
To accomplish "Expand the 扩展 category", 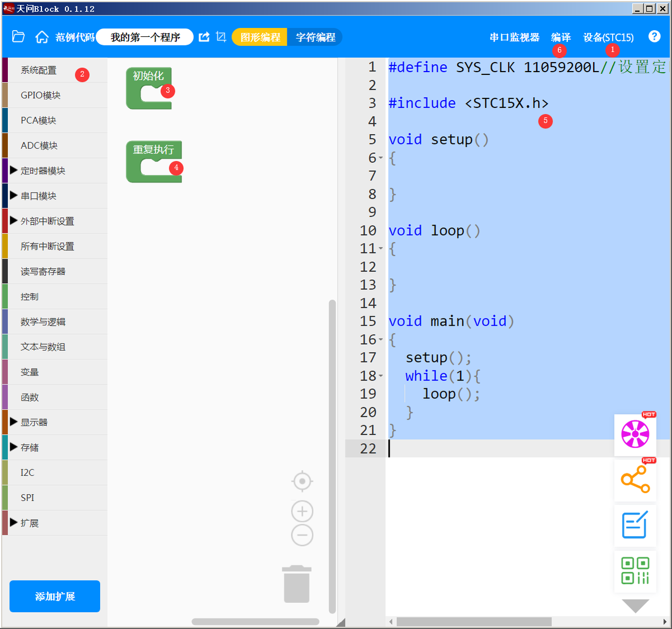I will coord(13,522).
